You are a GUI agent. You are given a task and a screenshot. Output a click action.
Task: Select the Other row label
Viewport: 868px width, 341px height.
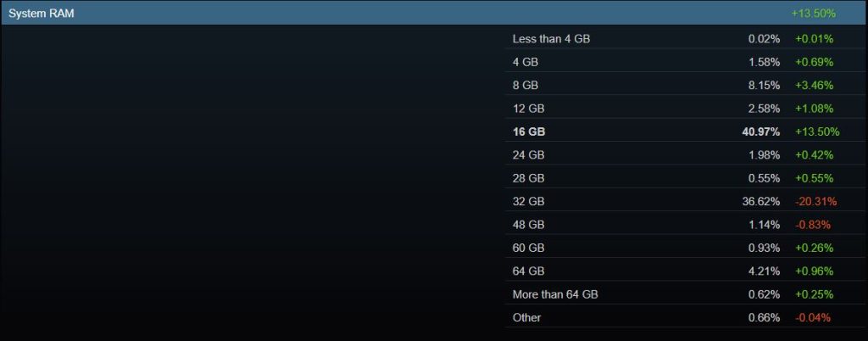[x=526, y=317]
